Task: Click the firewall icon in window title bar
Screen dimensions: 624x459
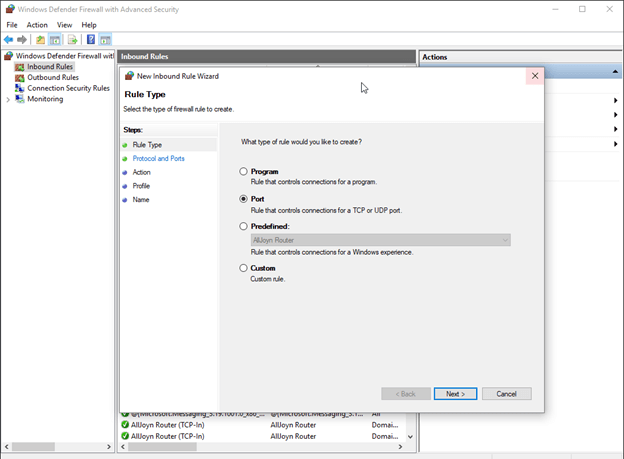Action: 10,9
